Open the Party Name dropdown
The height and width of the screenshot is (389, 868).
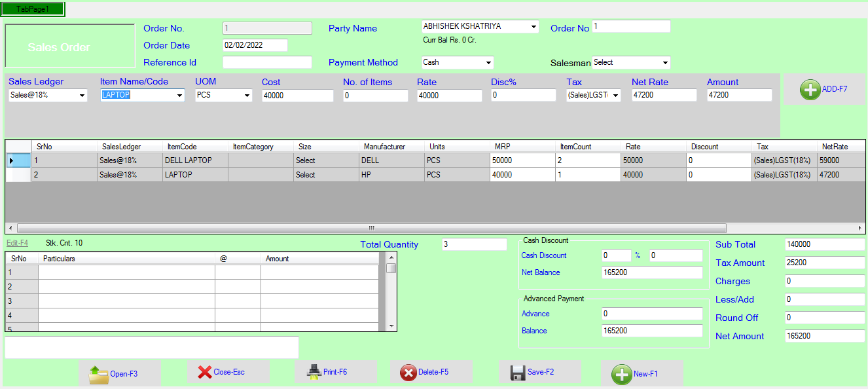click(534, 27)
